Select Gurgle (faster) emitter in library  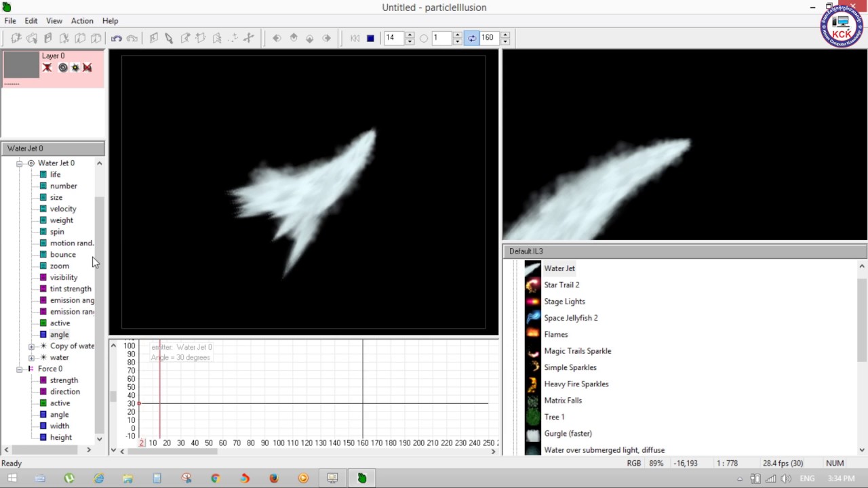(x=568, y=433)
